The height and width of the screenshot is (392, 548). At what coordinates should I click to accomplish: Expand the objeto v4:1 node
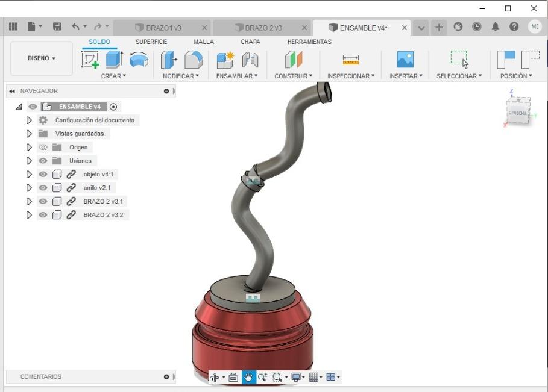point(29,174)
